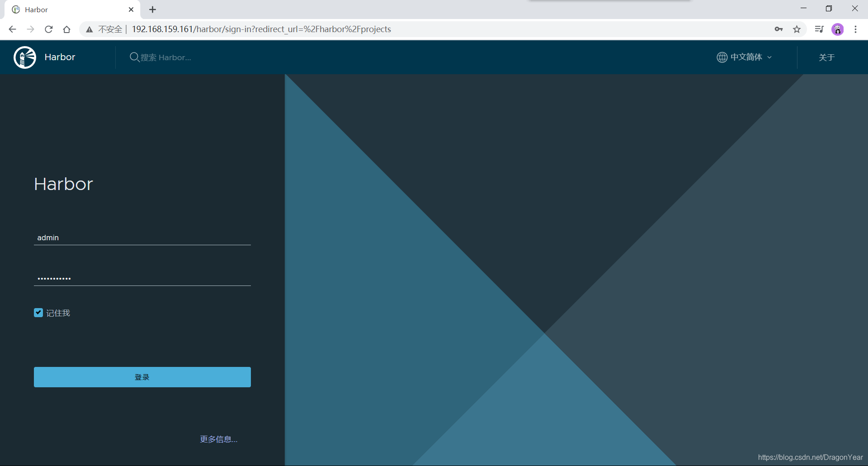This screenshot has width=868, height=466.
Task: Open a new browser tab
Action: (x=153, y=10)
